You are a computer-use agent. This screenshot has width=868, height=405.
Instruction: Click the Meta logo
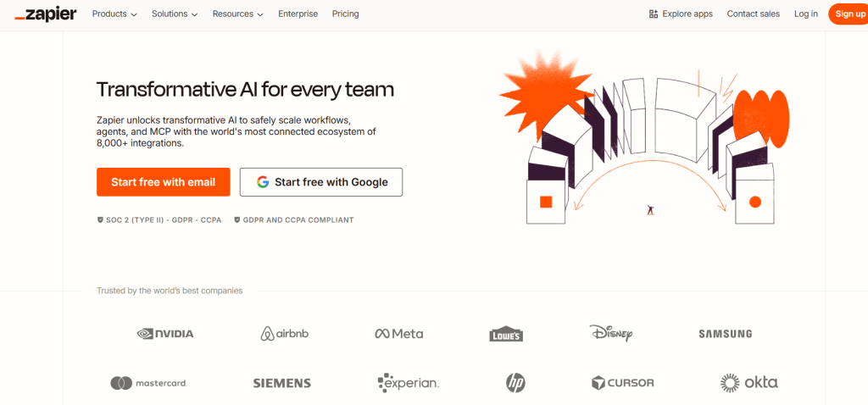coord(399,334)
